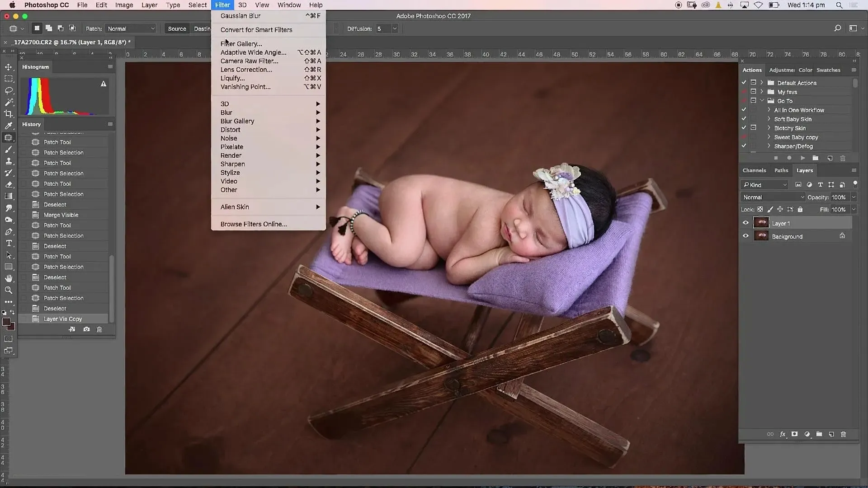
Task: Open the Apple menu
Action: pos(12,5)
